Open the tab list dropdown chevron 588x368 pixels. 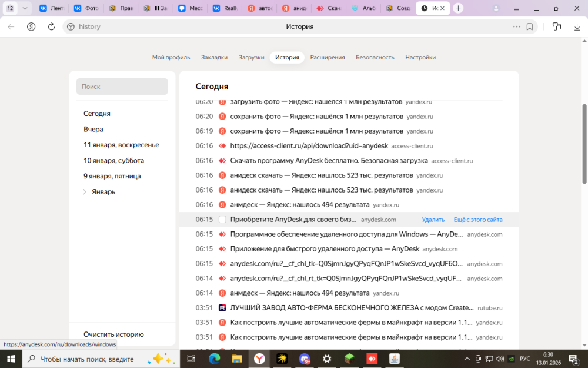(25, 8)
